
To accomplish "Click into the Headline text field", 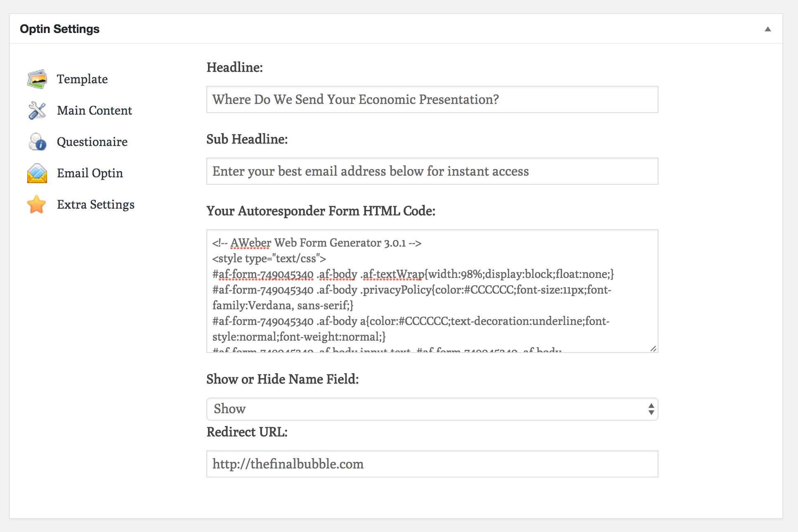I will click(432, 99).
